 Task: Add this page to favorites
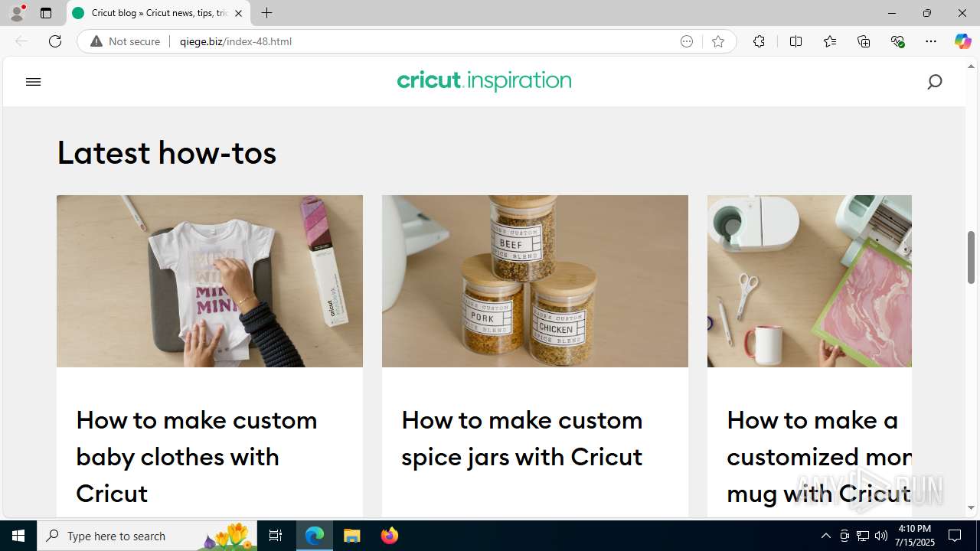tap(717, 41)
